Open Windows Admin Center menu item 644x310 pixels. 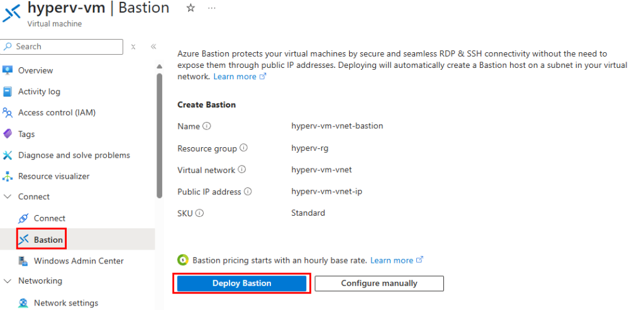click(79, 261)
